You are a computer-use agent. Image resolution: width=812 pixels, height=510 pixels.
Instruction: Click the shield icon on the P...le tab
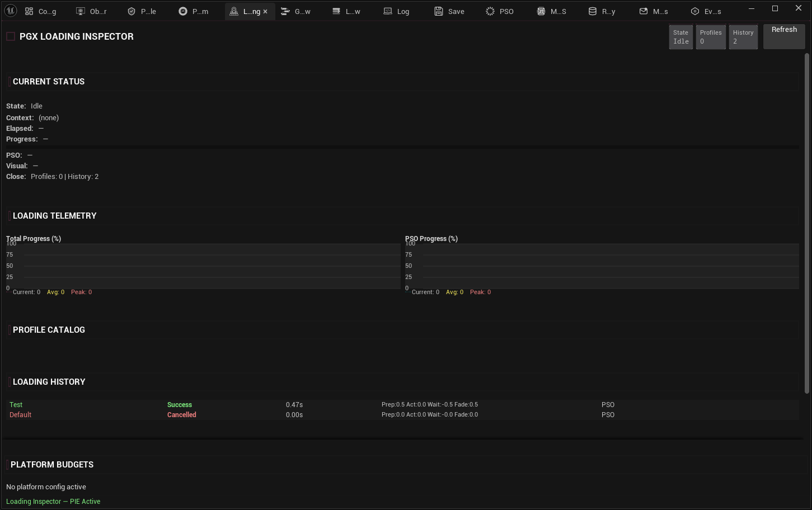(132, 11)
